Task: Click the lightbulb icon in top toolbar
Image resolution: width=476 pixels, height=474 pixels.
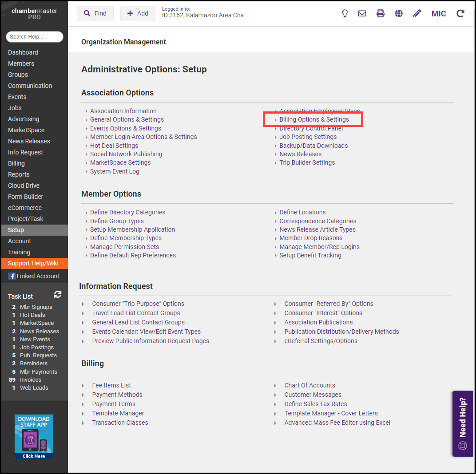Action: [345, 13]
